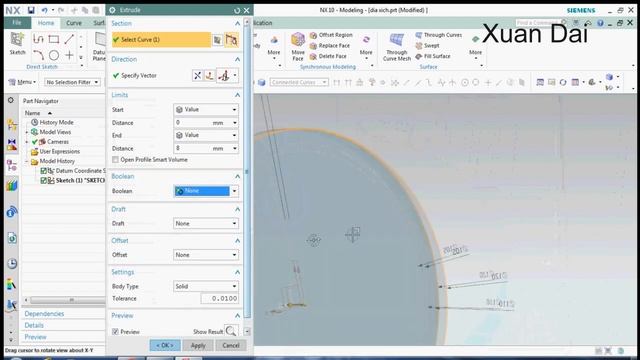Image resolution: width=640 pixels, height=360 pixels.
Task: Toggle the Sketch (1) checkbox in navigator
Action: click(44, 180)
